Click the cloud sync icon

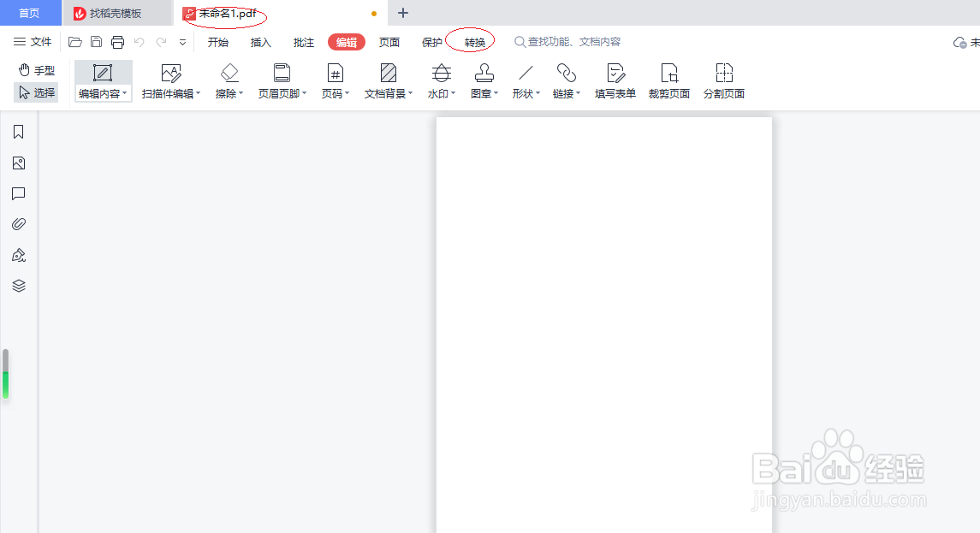click(959, 43)
